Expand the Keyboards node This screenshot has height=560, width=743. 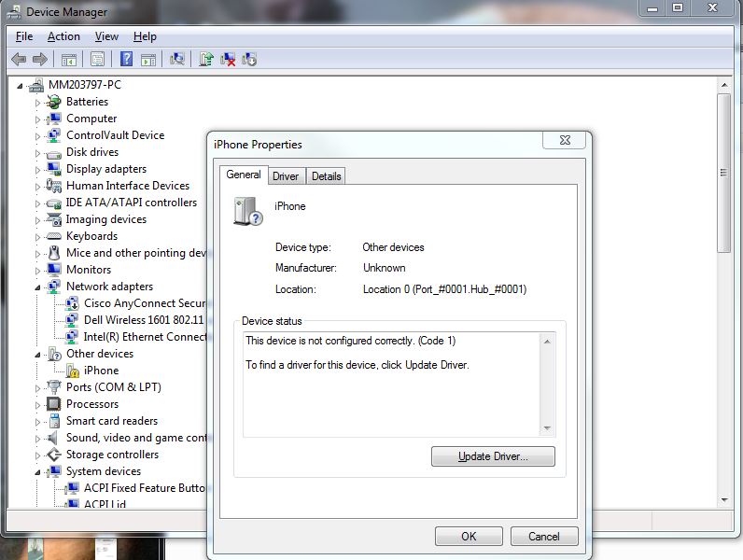(x=37, y=237)
